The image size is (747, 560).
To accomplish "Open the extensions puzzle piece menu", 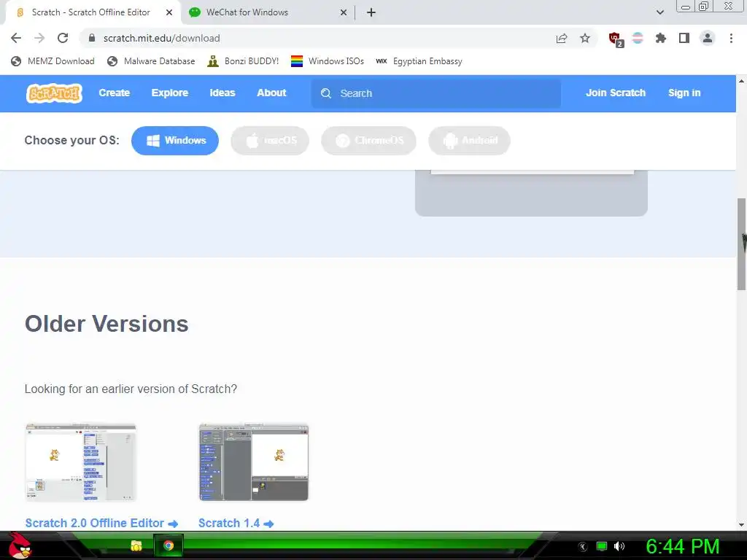I will 661,38.
